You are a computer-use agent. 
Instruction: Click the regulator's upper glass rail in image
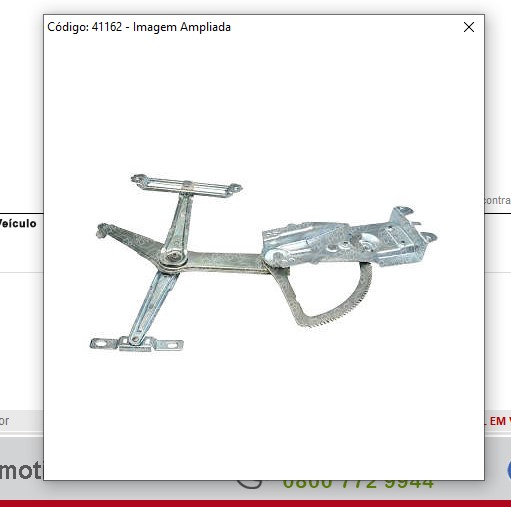point(187,185)
